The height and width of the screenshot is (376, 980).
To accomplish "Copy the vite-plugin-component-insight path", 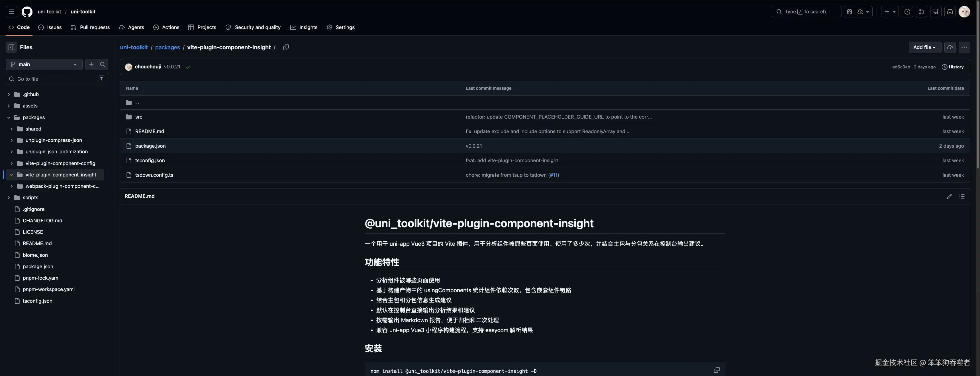I will [286, 47].
